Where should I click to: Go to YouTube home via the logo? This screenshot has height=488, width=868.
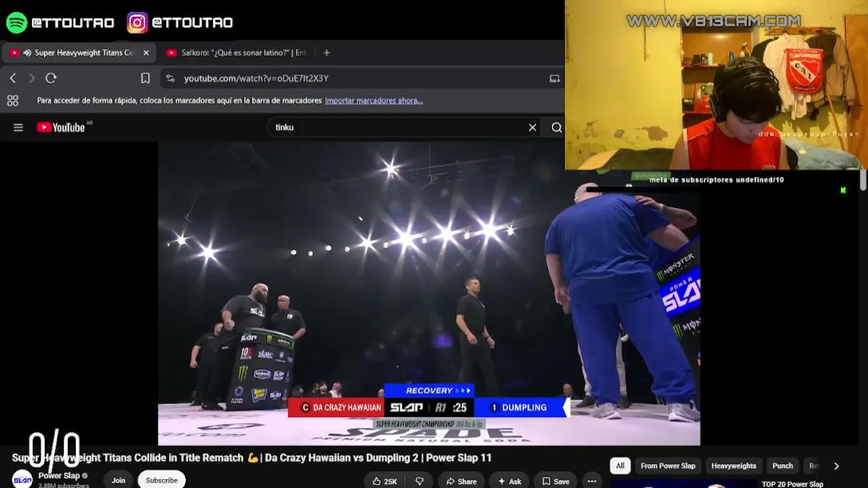pyautogui.click(x=61, y=127)
